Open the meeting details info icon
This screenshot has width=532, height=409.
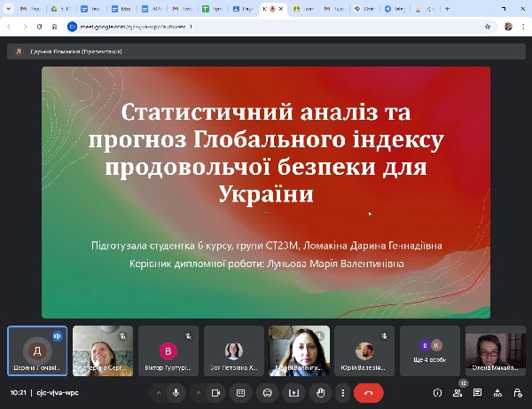437,392
